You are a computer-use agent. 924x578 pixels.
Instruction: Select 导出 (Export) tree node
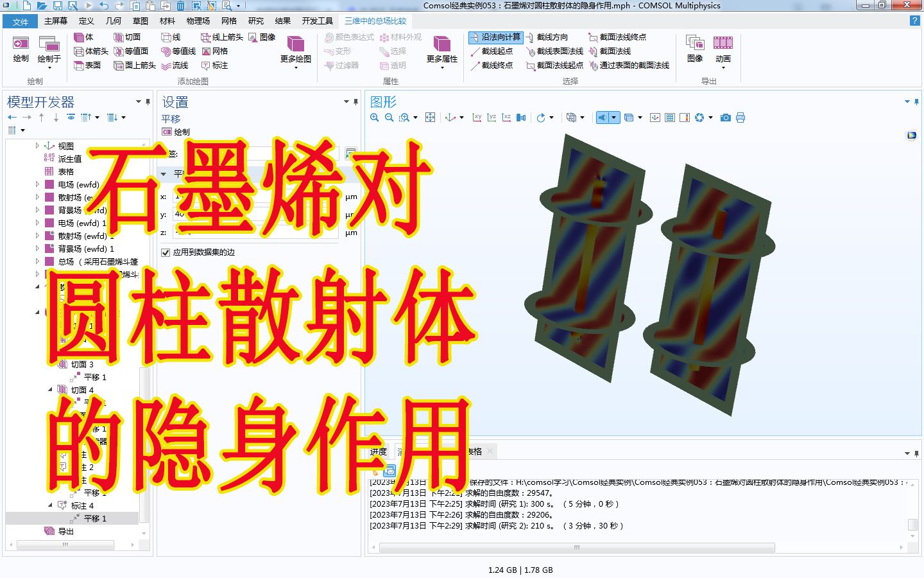point(66,531)
